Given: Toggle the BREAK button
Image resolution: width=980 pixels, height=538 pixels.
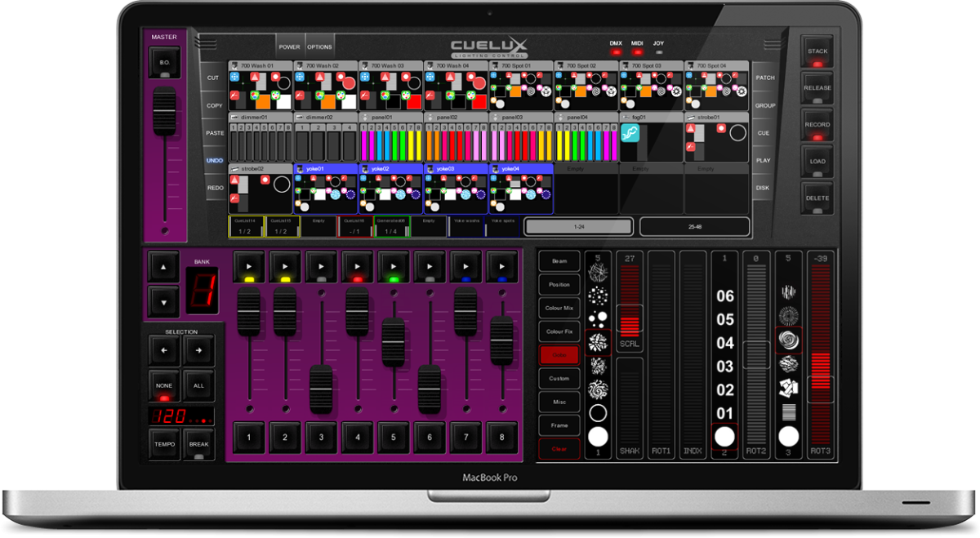Looking at the screenshot, I should coord(198,445).
